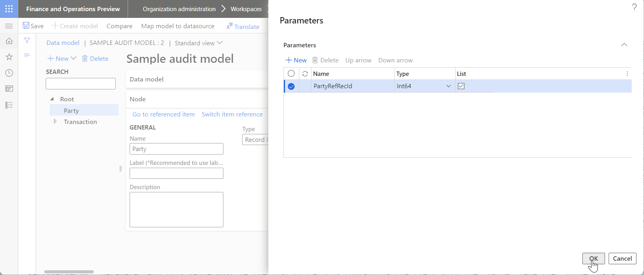Click Go to referenced item link

(x=163, y=114)
